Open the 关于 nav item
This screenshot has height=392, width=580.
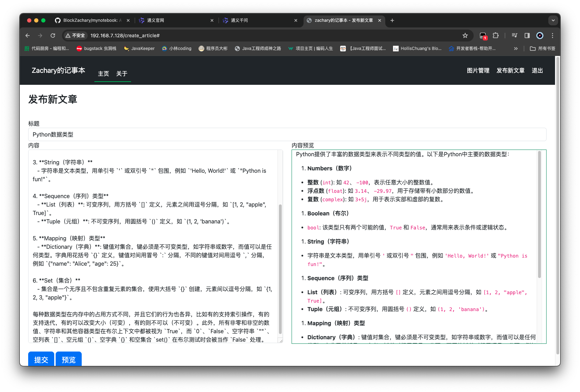(122, 74)
